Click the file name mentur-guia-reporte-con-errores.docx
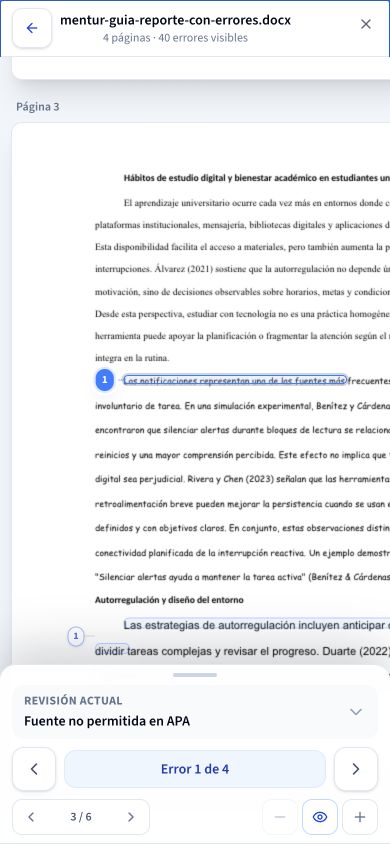The height and width of the screenshot is (844, 390). coord(175,20)
